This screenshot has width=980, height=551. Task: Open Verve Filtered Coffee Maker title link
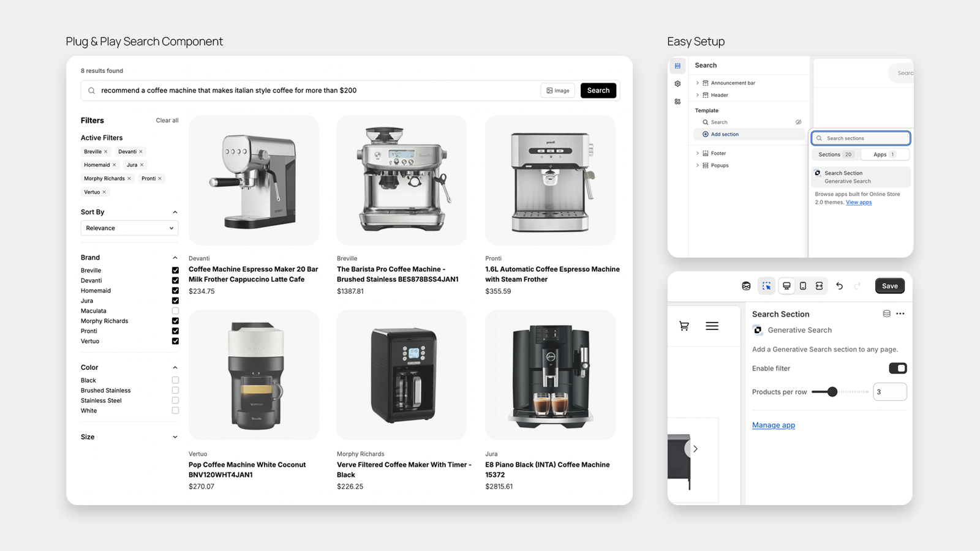[404, 470]
